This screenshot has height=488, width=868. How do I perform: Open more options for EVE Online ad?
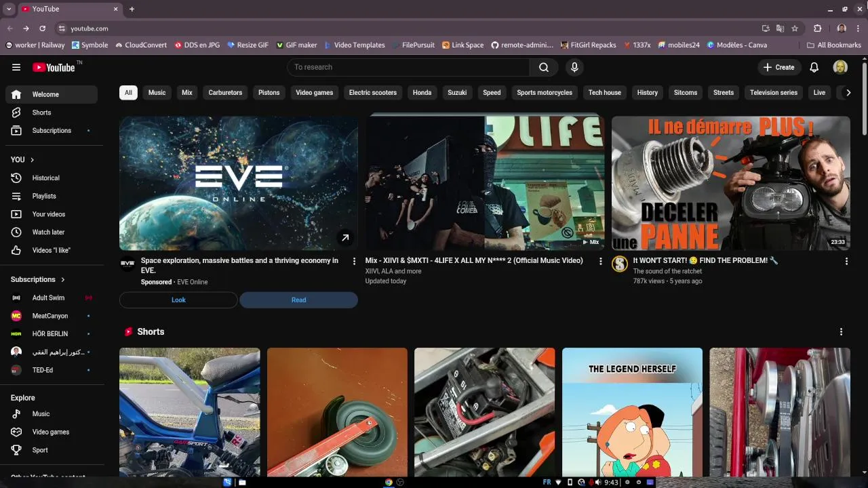click(x=354, y=261)
